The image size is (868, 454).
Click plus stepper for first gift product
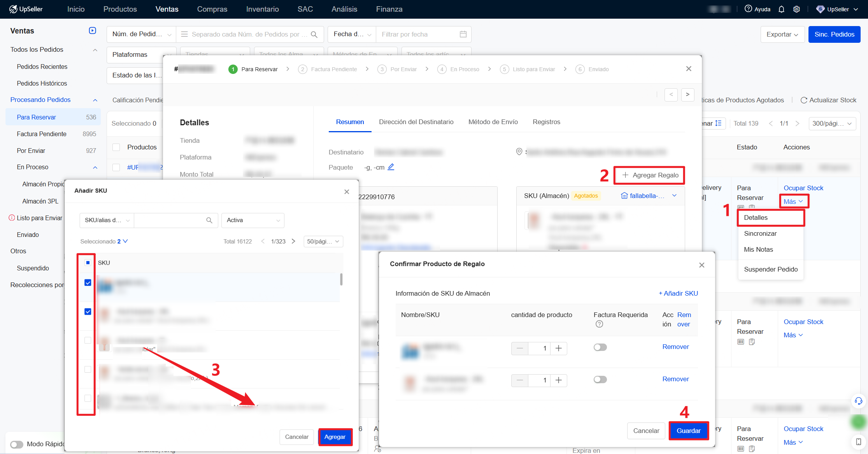(558, 348)
